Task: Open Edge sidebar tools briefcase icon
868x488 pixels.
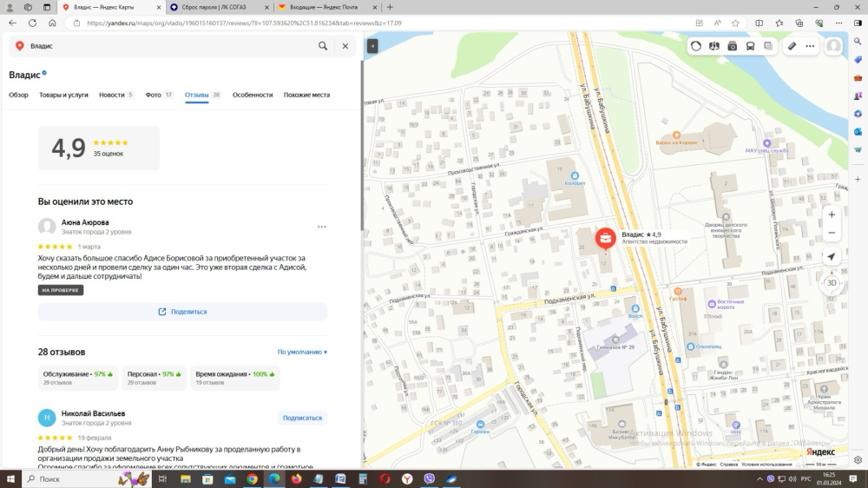Action: (x=858, y=77)
